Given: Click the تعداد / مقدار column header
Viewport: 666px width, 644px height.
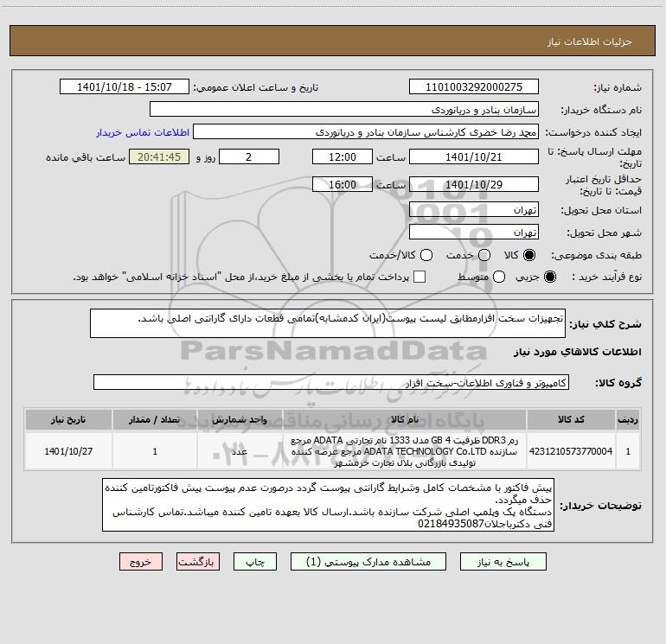Looking at the screenshot, I should tap(155, 419).
